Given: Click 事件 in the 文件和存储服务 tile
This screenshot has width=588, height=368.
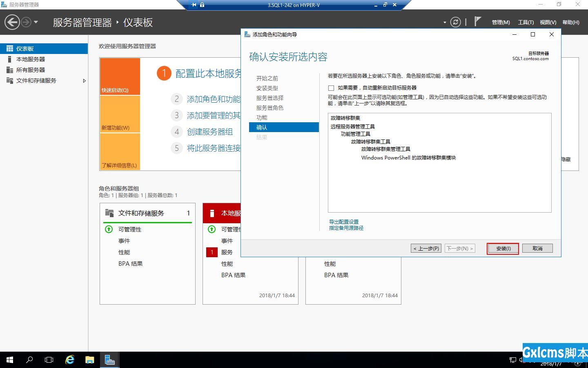Looking at the screenshot, I should tap(124, 241).
